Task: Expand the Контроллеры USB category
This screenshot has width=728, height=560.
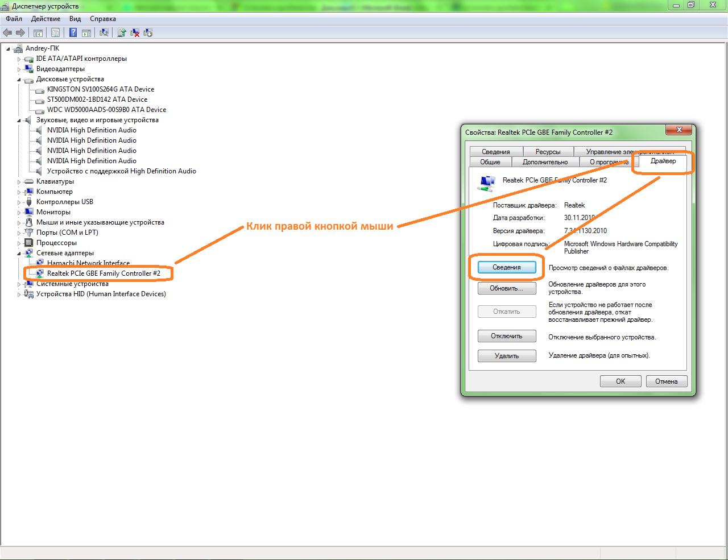Action: coord(19,202)
